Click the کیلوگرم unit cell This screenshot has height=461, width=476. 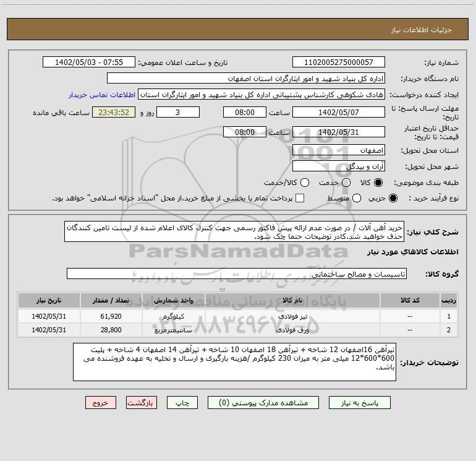pos(173,316)
